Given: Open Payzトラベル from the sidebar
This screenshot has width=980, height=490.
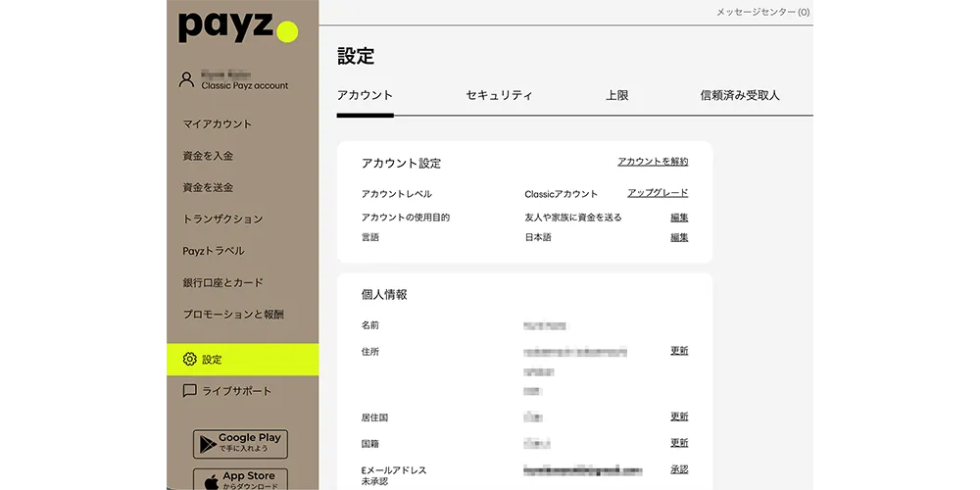Looking at the screenshot, I should coord(214,251).
